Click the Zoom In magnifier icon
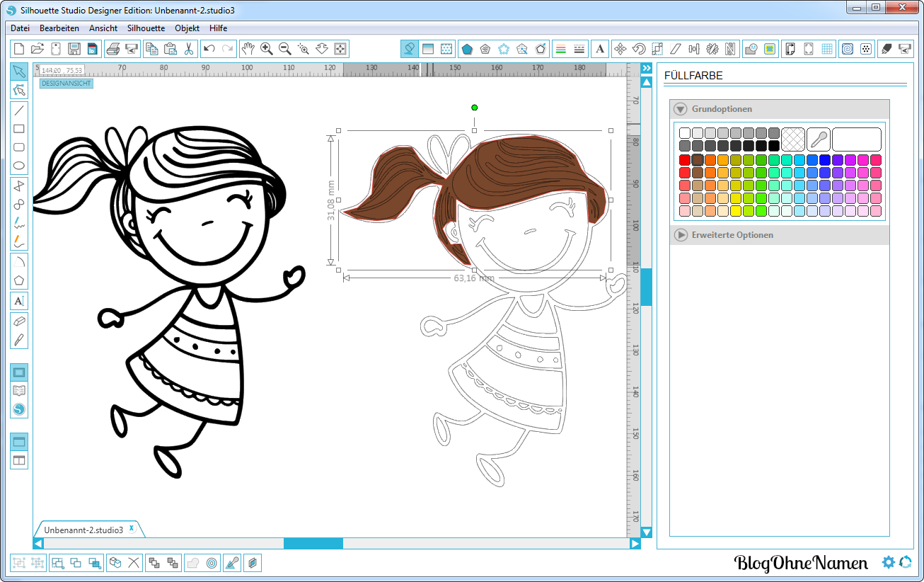 click(267, 49)
